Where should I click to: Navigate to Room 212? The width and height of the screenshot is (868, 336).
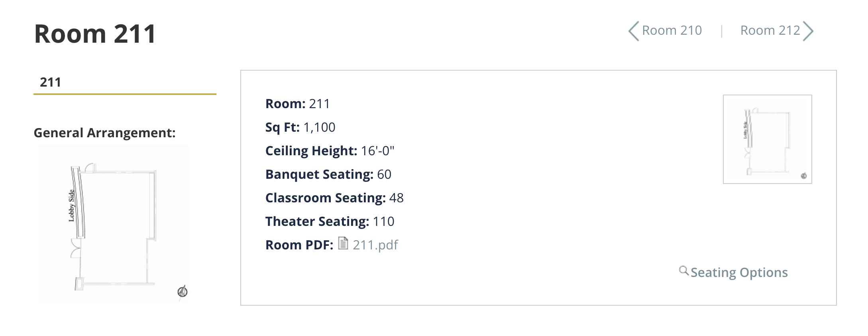click(770, 30)
